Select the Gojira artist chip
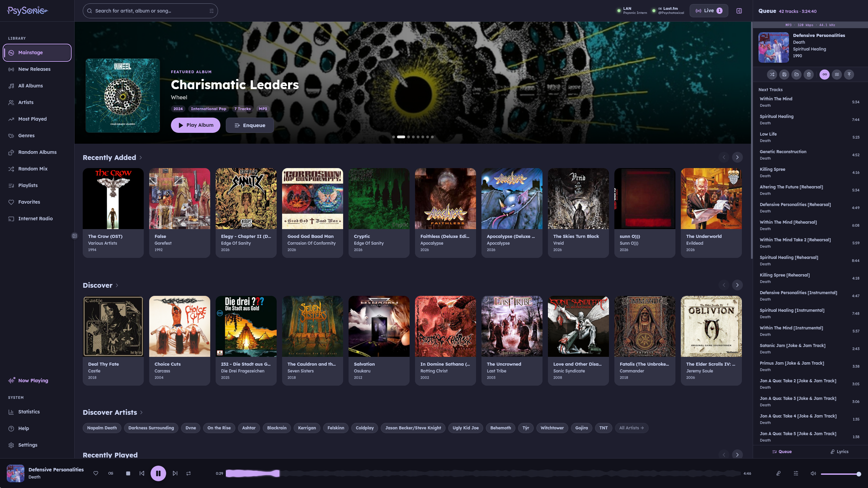Screen dimensions: 868x488 [581, 428]
